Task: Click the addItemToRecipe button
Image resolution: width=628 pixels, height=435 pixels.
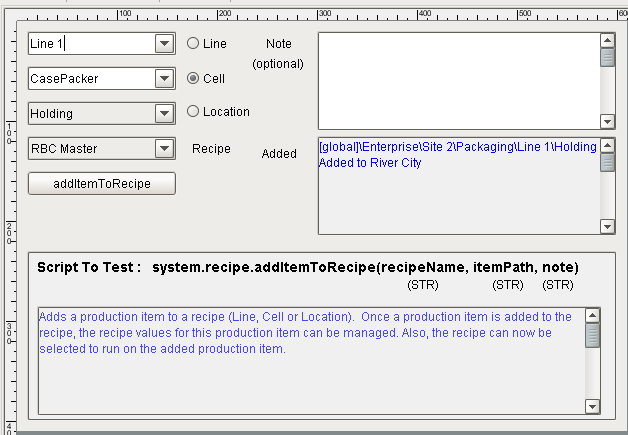Action: pyautogui.click(x=102, y=184)
